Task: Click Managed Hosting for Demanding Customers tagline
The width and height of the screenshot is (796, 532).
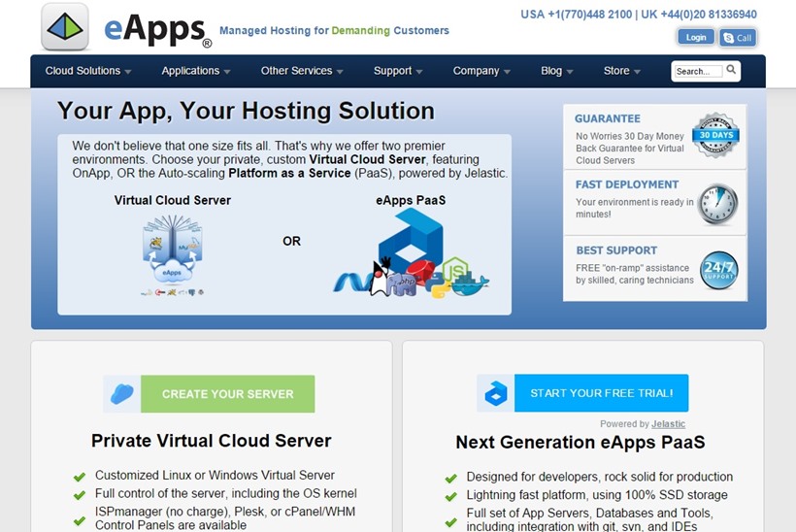Action: point(334,30)
